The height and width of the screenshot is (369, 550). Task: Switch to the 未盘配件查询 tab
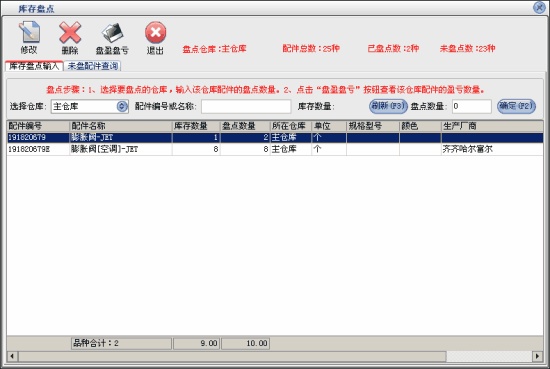(93, 66)
